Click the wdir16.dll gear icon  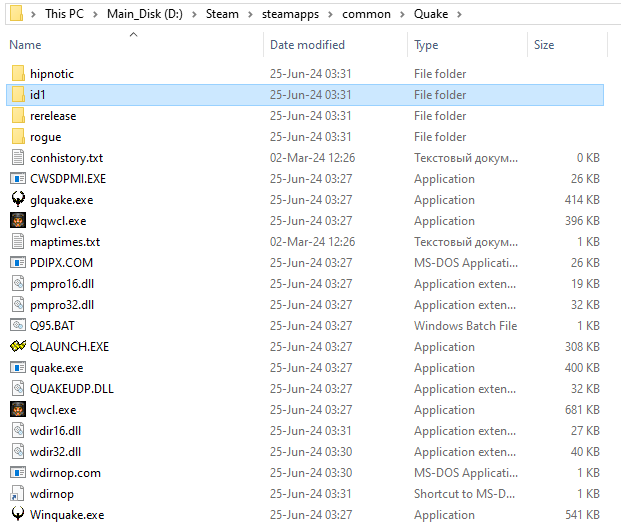[x=18, y=430]
